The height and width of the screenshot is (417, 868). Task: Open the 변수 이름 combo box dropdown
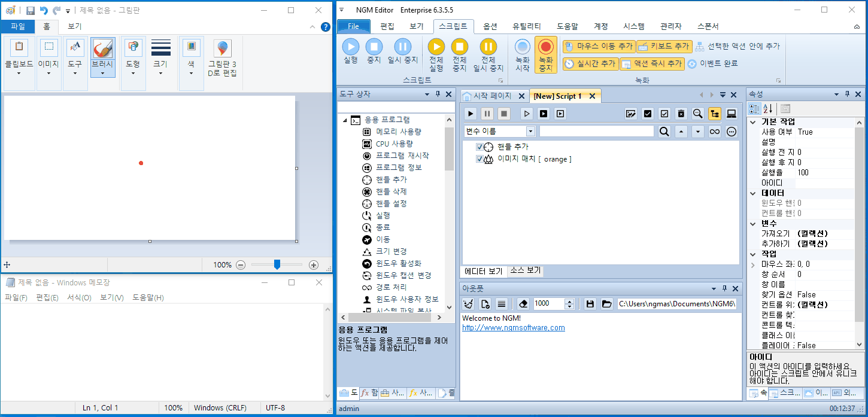pos(530,131)
